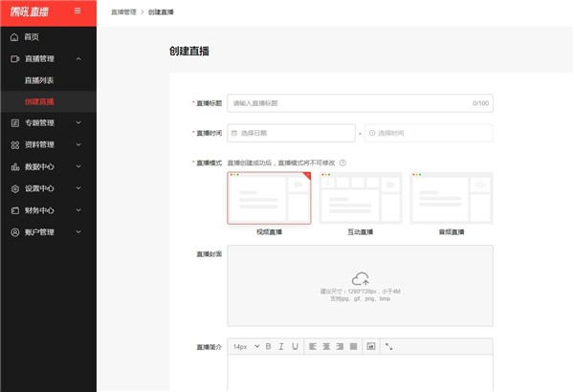Align text left in the editor
Screen dimensions: 574x392
coord(313,346)
